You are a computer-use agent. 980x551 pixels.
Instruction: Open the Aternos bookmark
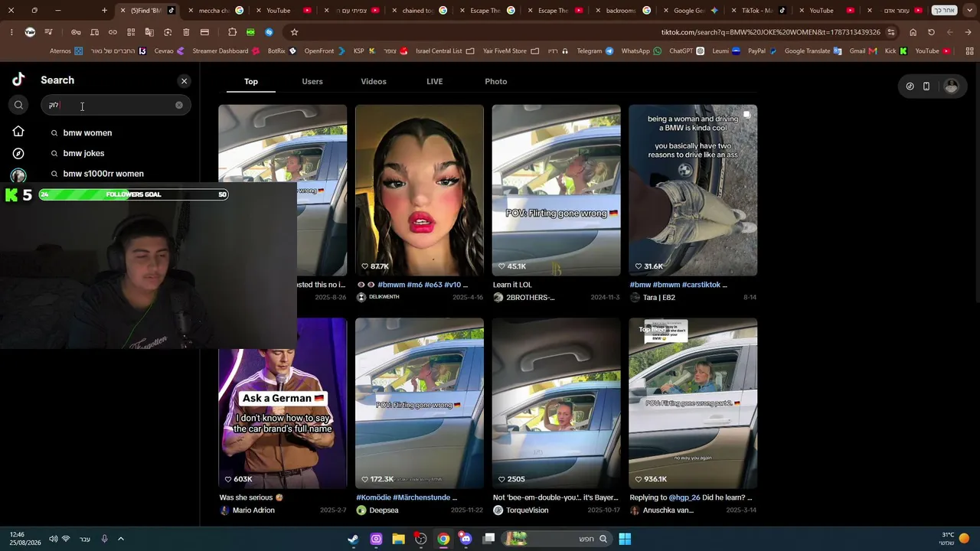pyautogui.click(x=66, y=51)
